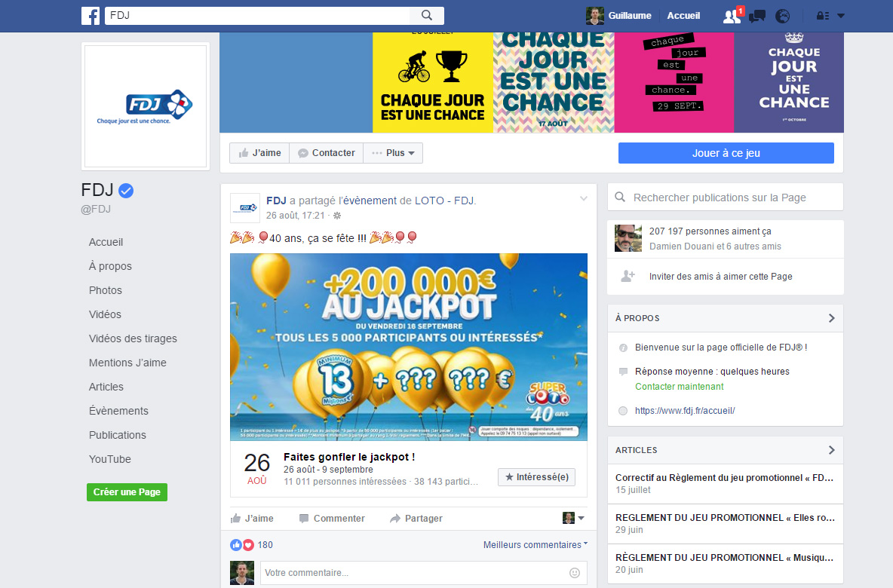893x588 pixels.
Task: Open FDJ author name link on post
Action: click(276, 201)
